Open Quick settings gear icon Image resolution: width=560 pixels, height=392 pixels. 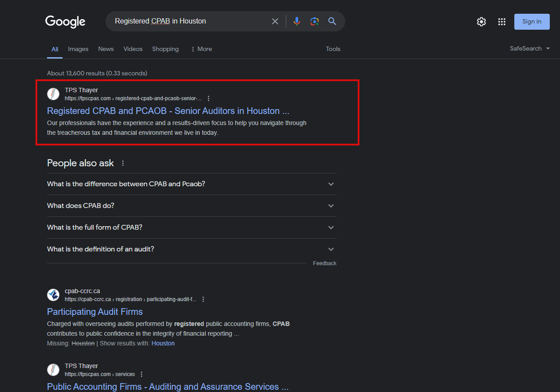[481, 22]
